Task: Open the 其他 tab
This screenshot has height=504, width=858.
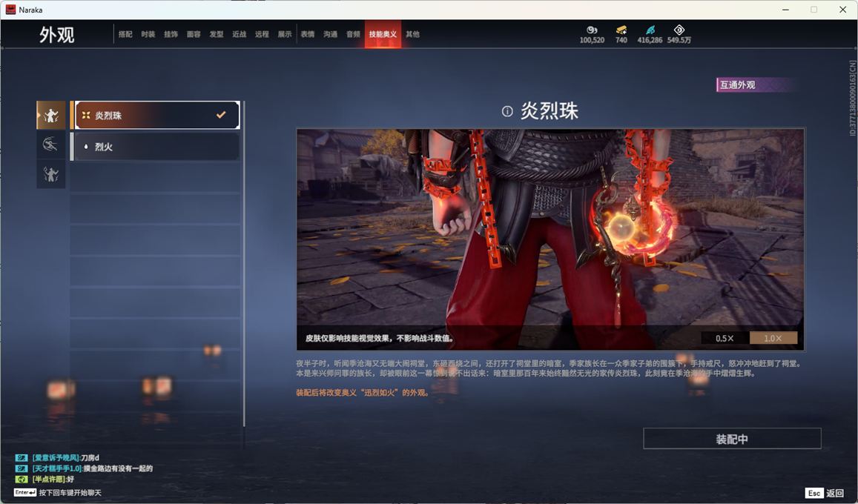Action: click(x=412, y=34)
